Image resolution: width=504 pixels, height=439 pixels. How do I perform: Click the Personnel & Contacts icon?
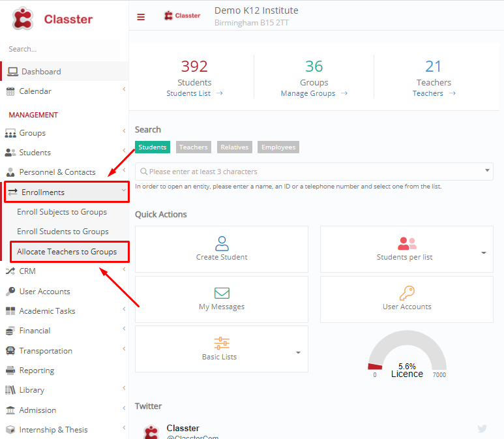click(10, 172)
